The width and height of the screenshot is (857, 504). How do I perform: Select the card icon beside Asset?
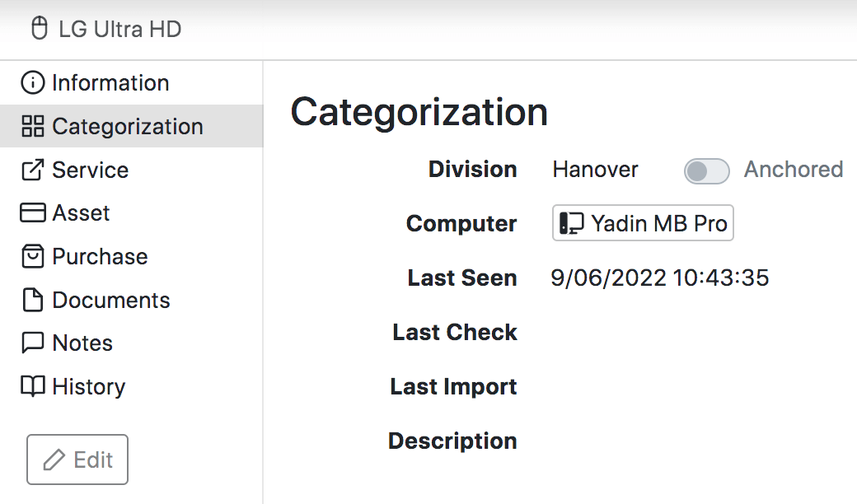pyautogui.click(x=32, y=212)
